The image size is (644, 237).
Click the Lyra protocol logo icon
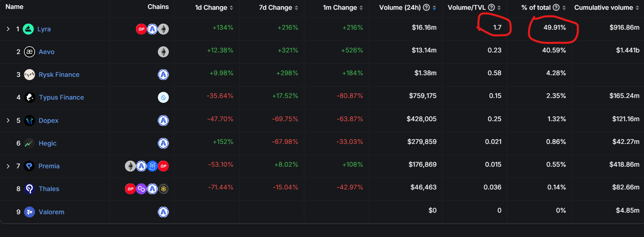pyautogui.click(x=28, y=29)
